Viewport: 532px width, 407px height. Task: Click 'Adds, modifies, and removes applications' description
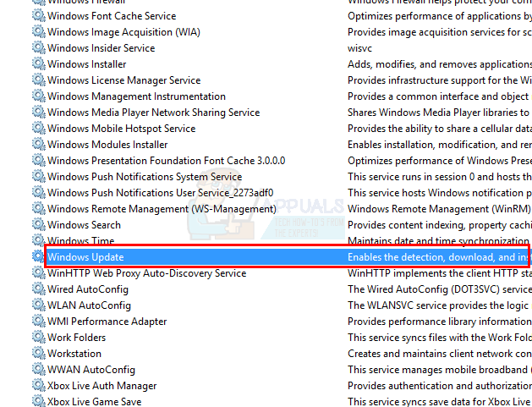[440, 64]
